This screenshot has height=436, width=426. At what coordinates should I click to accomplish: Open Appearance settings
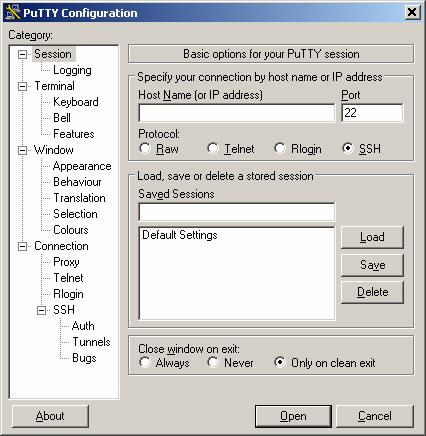pos(82,166)
